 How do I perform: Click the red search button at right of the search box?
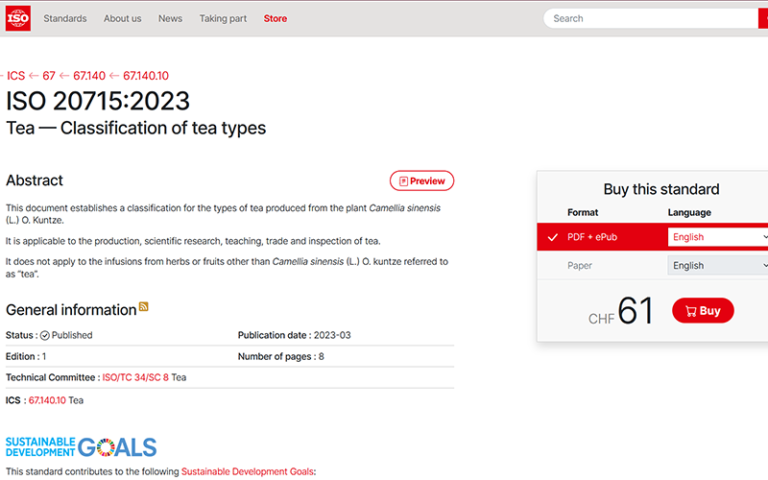(x=763, y=19)
